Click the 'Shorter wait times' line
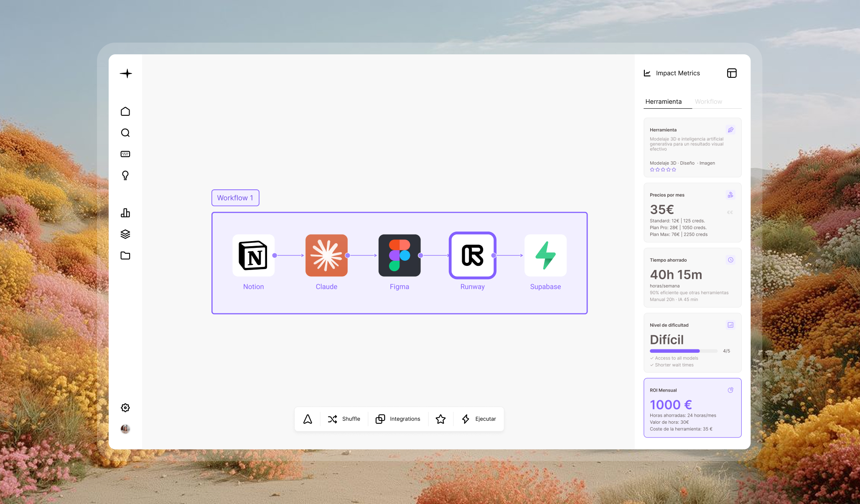 pos(672,365)
